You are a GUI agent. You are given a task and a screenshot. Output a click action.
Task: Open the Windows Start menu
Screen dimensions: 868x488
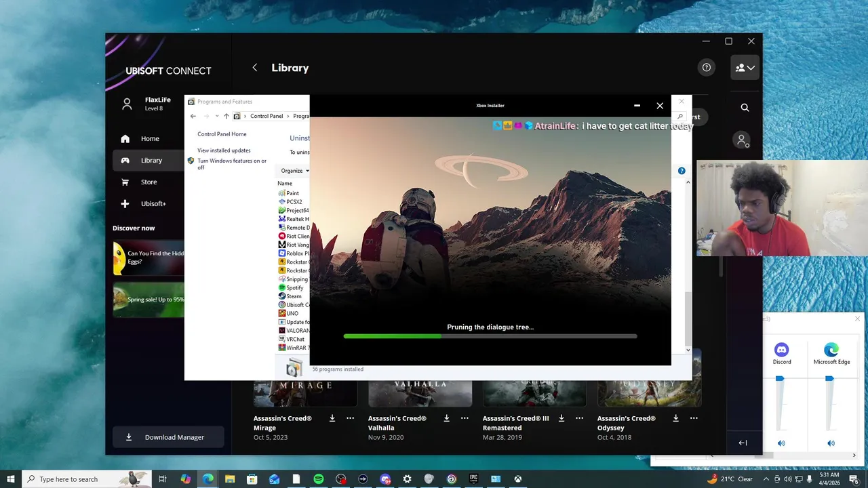pos(11,479)
